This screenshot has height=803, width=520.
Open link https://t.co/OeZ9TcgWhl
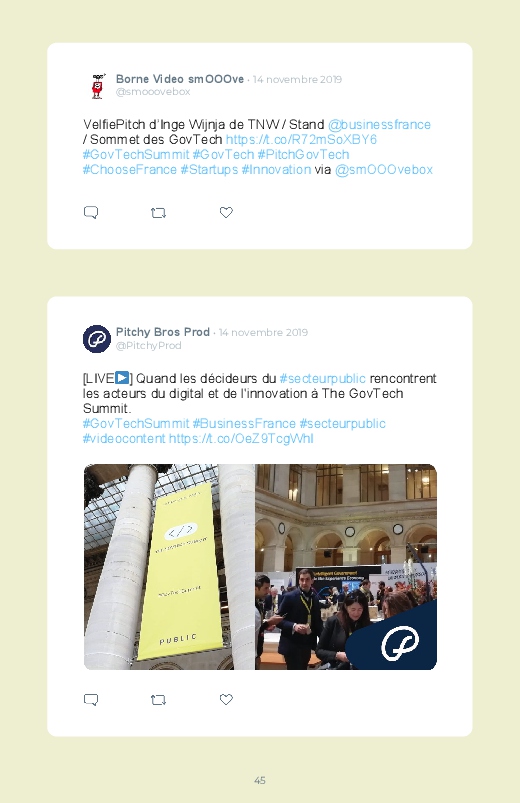241,439
